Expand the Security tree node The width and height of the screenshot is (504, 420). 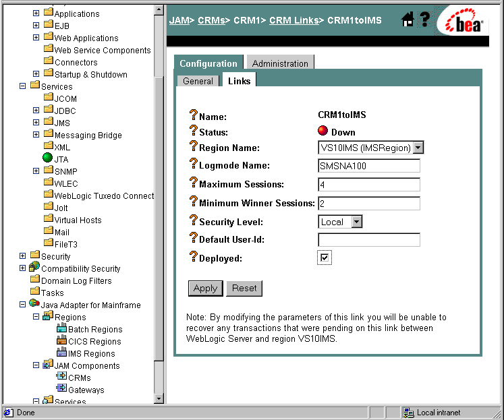click(22, 256)
